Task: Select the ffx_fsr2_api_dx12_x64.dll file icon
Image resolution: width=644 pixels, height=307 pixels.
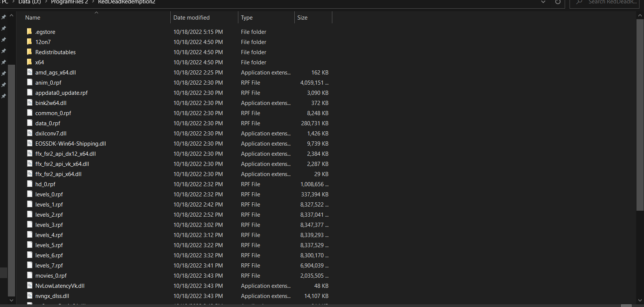Action: [30, 153]
